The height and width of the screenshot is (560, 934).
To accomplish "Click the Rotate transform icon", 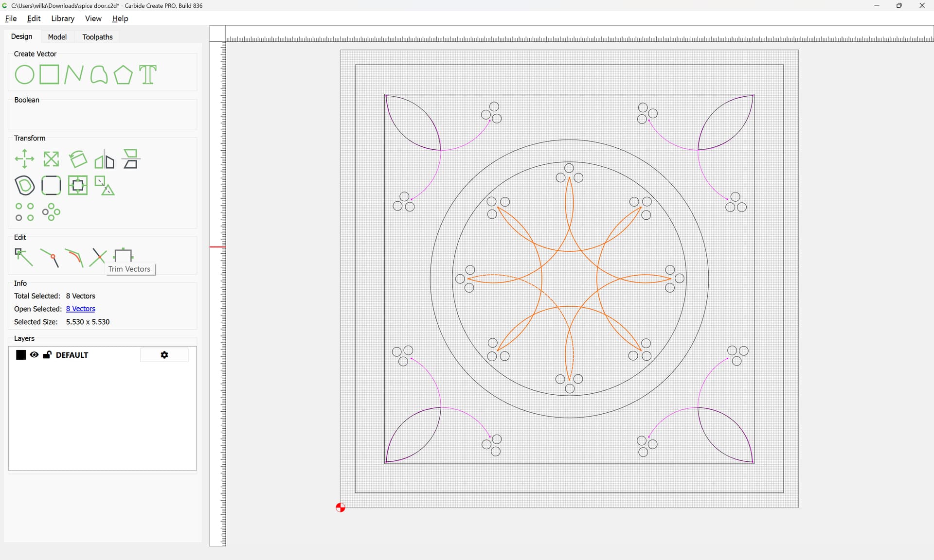I will (78, 159).
